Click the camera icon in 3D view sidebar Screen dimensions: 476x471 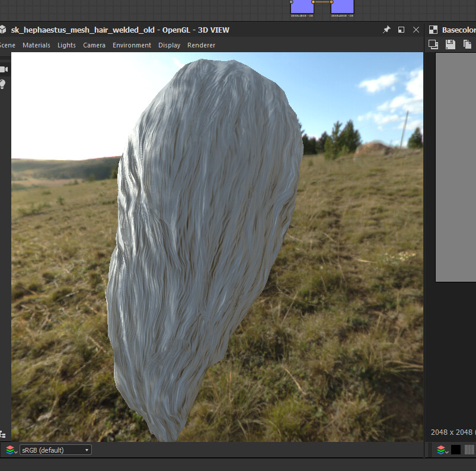click(x=3, y=69)
